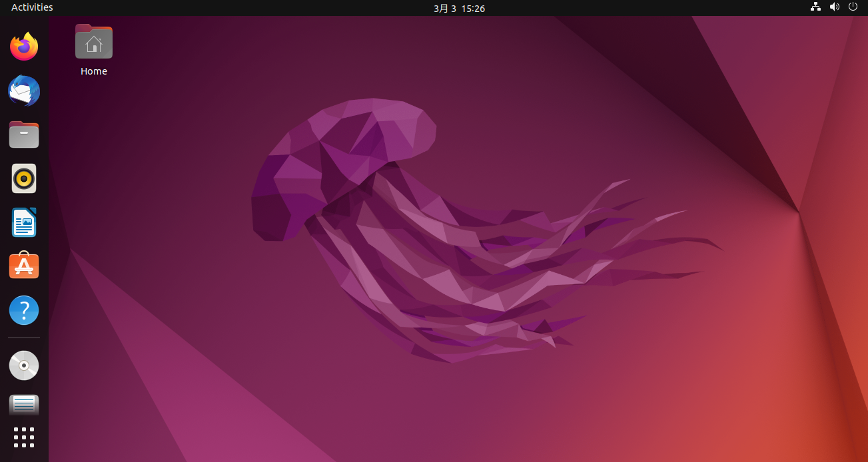Open the Activities overview
The image size is (868, 462).
tap(32, 7)
